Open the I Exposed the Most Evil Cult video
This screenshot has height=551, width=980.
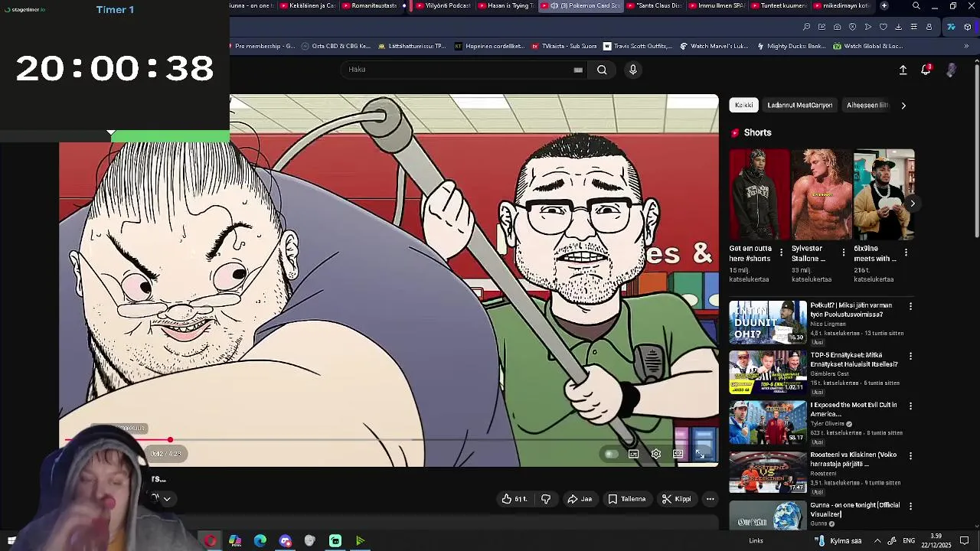tap(854, 409)
